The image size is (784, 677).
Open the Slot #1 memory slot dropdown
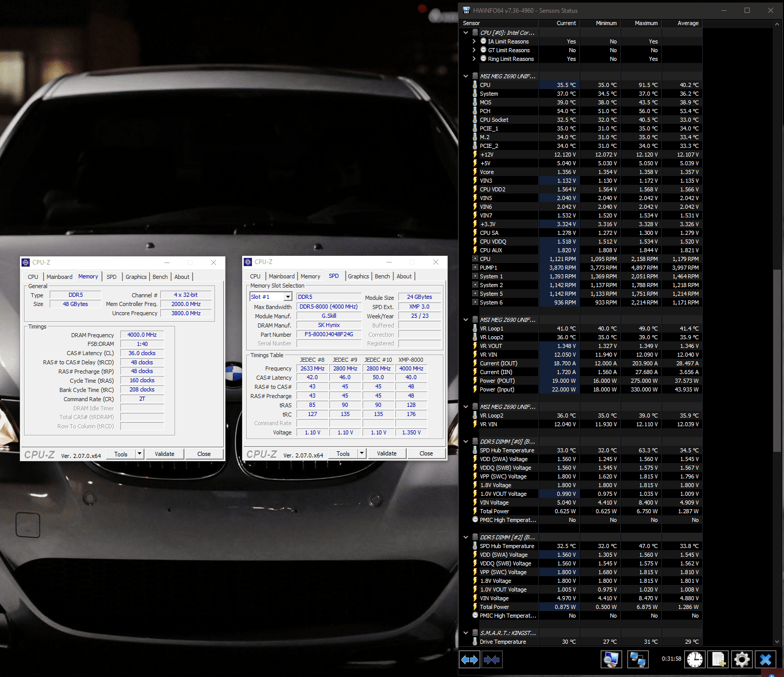pyautogui.click(x=288, y=297)
